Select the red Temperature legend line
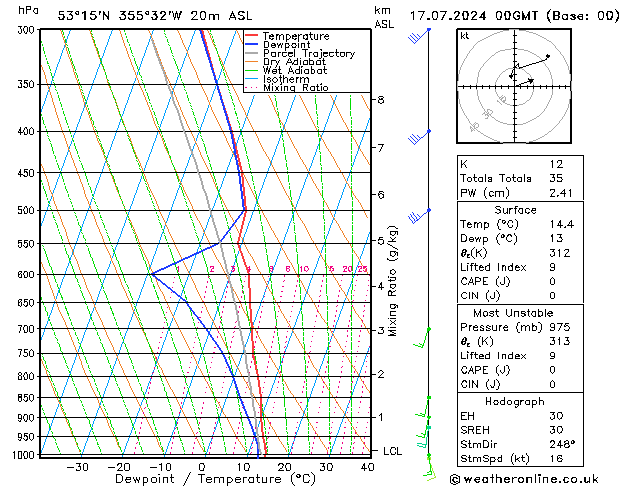 (251, 36)
